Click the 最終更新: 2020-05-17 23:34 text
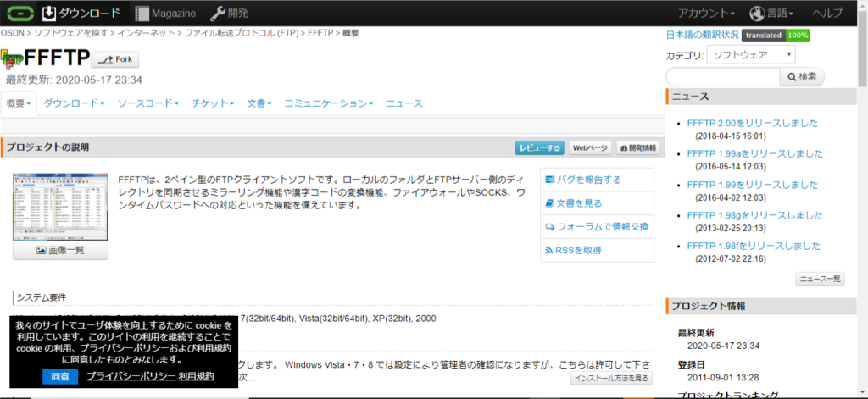The width and height of the screenshot is (868, 399). pyautogui.click(x=74, y=80)
